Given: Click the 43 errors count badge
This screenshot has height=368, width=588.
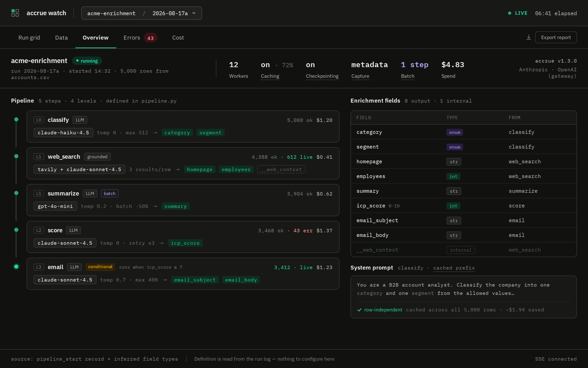Looking at the screenshot, I should click(x=150, y=38).
